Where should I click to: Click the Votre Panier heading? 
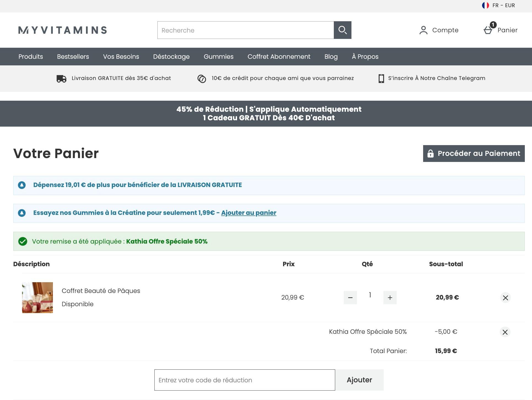point(56,153)
